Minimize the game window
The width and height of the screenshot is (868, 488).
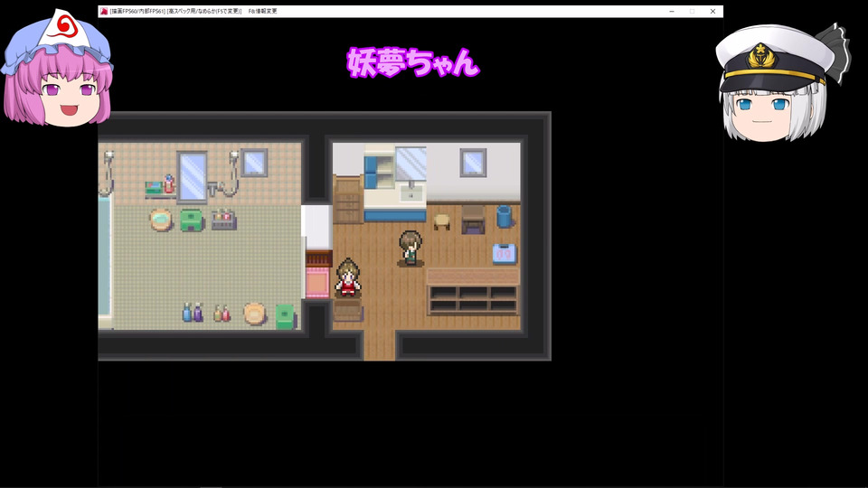(x=672, y=11)
